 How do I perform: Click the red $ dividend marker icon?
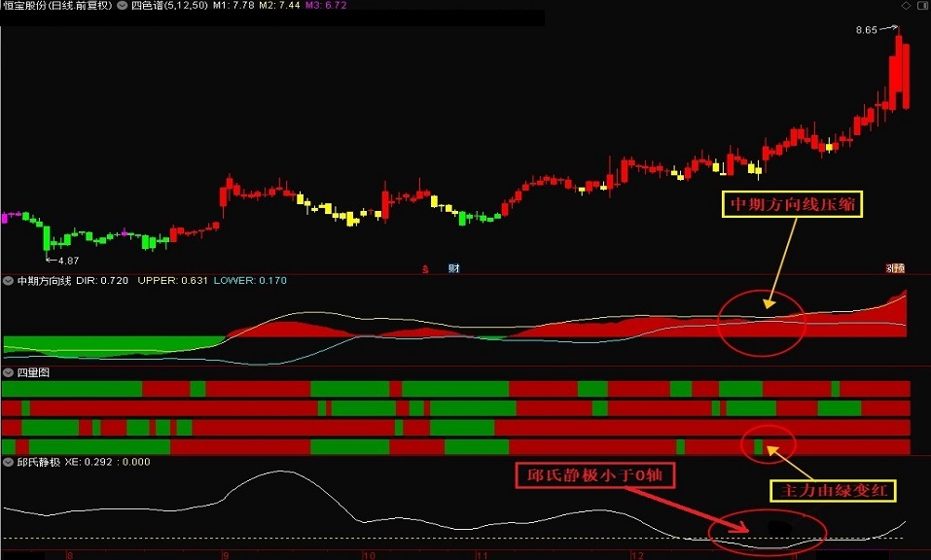coord(424,268)
